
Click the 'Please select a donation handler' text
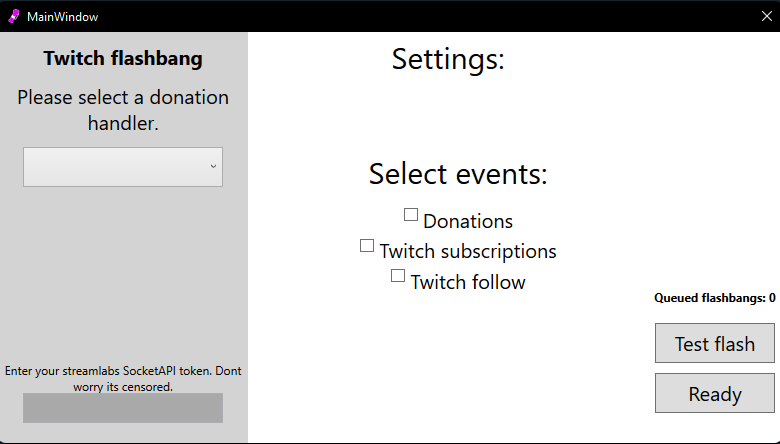tap(123, 110)
